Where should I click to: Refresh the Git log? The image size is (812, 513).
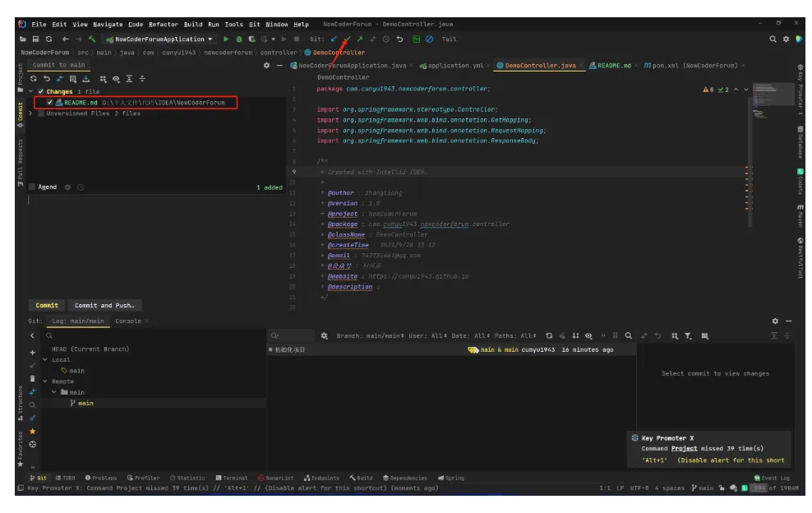tap(549, 335)
